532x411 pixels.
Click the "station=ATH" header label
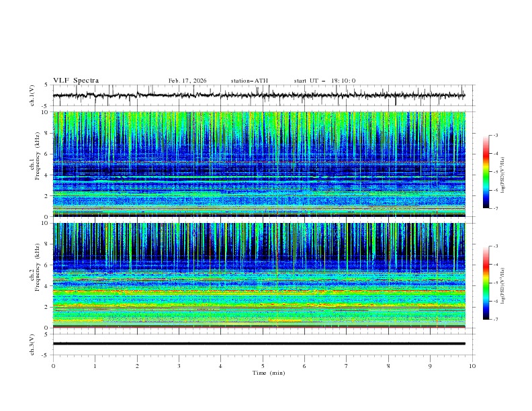[249, 81]
